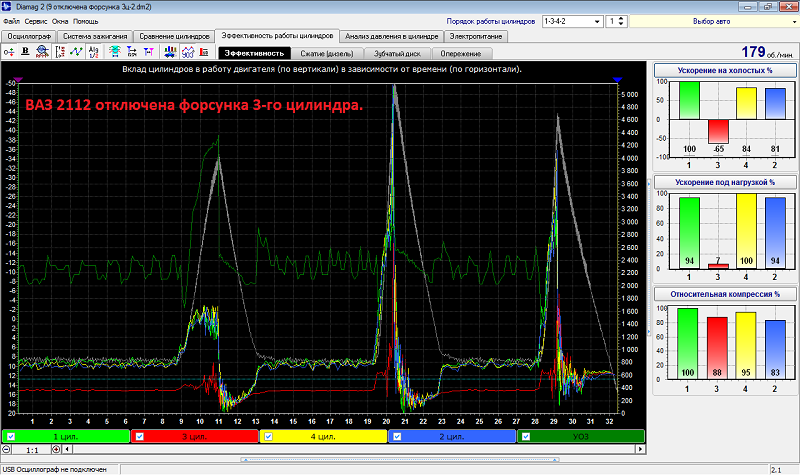Toggle the УОЗ checkbox
800x475 pixels.
[x=526, y=437]
